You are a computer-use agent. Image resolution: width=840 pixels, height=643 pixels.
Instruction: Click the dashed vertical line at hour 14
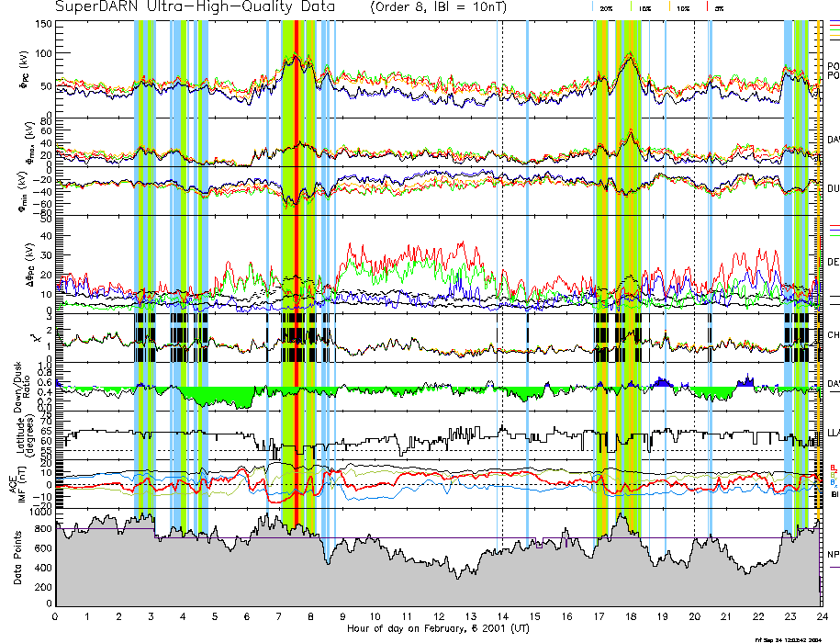pos(501,276)
